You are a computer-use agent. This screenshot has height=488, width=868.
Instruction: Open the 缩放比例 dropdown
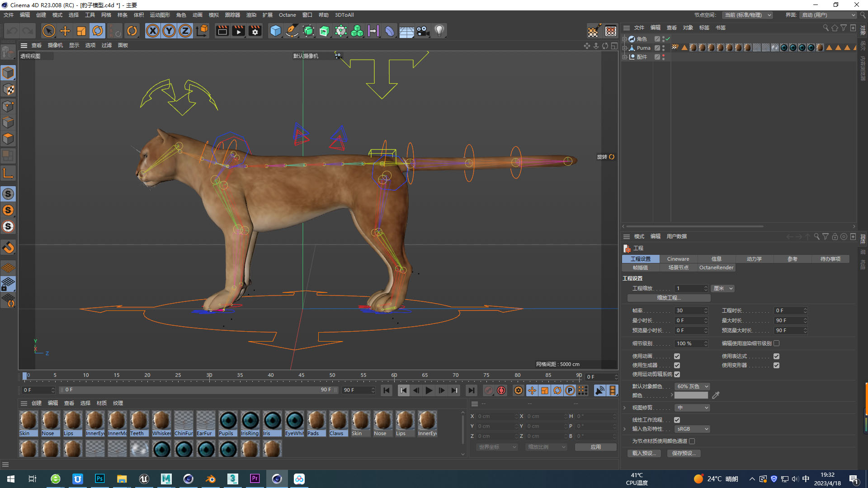546,447
